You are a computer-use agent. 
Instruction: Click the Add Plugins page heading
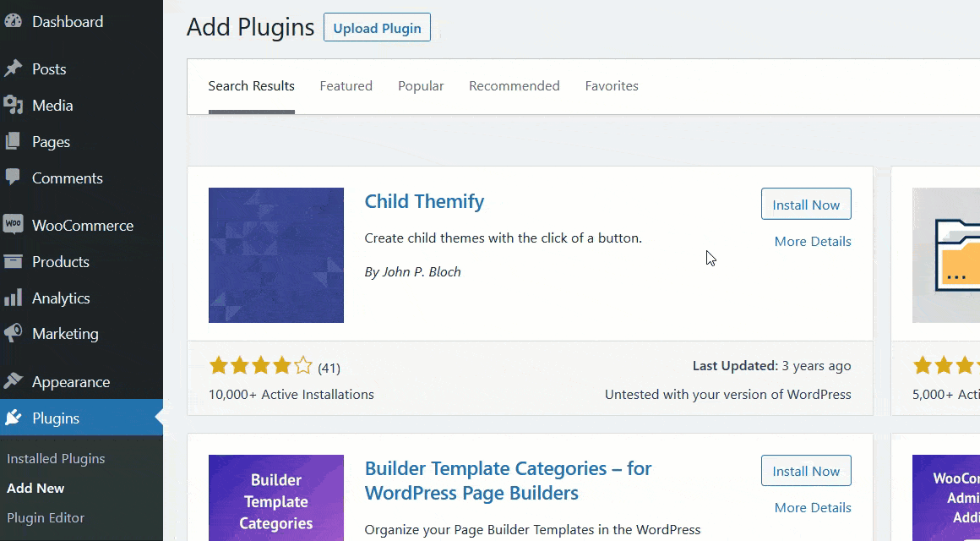click(x=251, y=28)
